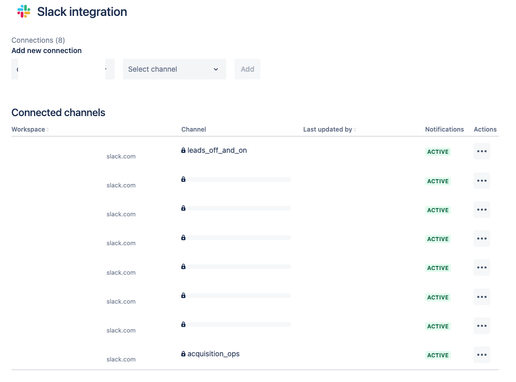
Task: Open the three-dot actions menu in second row
Action: tap(482, 181)
